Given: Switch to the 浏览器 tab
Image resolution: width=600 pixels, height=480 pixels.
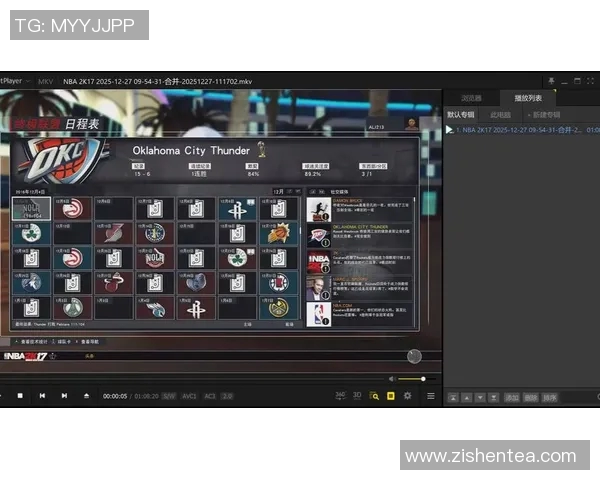Looking at the screenshot, I should point(471,98).
